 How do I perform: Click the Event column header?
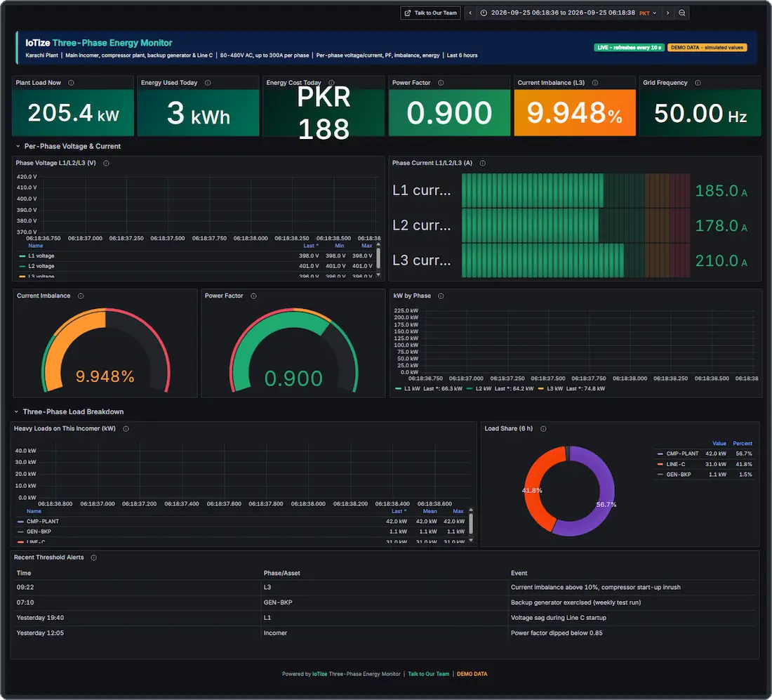pos(519,573)
